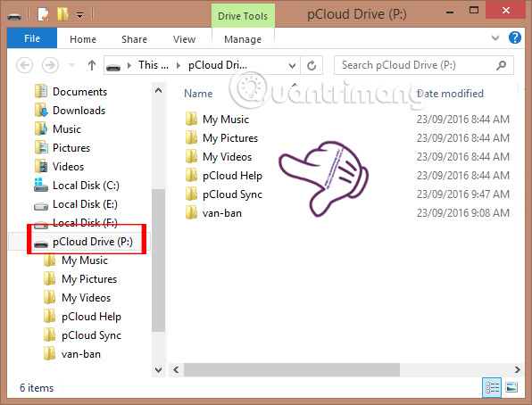Open the File ribbon tab

32,38
